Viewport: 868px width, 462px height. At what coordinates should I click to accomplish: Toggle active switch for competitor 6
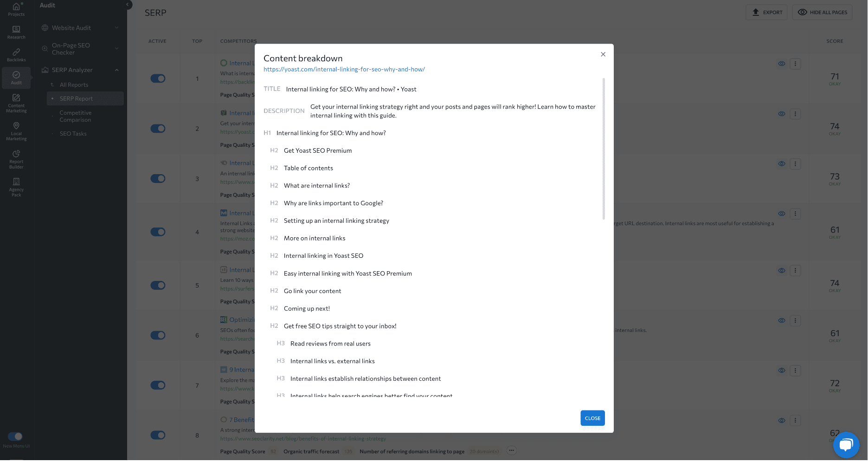pos(158,335)
